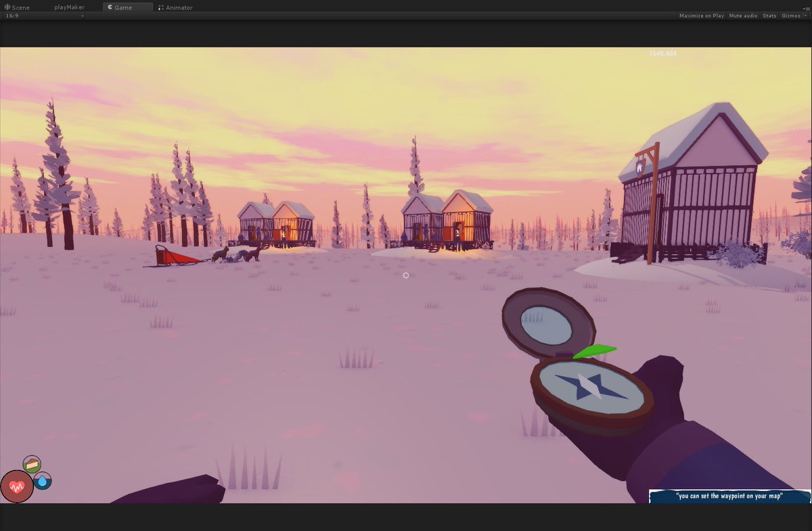Image resolution: width=812 pixels, height=531 pixels.
Task: Click the sled dogs beside the sled
Action: [236, 254]
